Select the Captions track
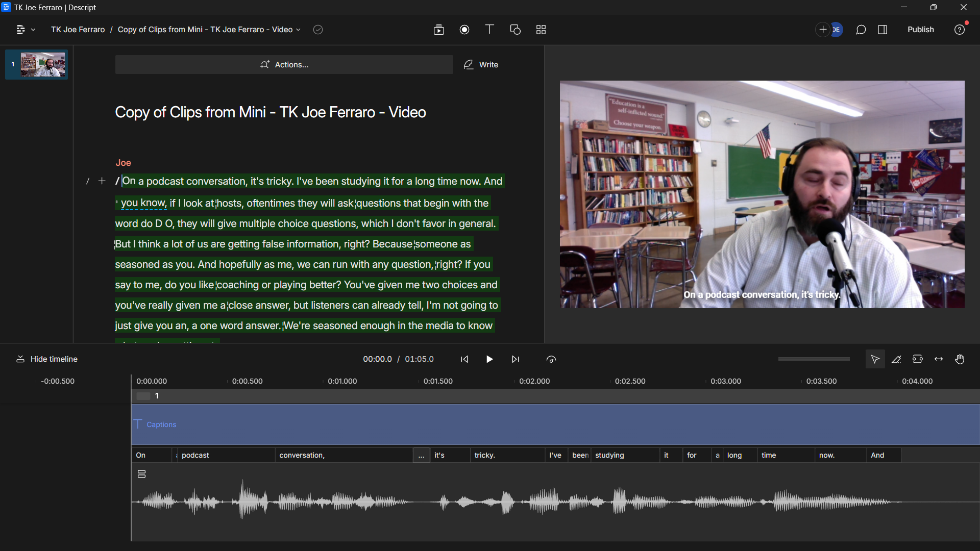The height and width of the screenshot is (551, 980). click(555, 424)
